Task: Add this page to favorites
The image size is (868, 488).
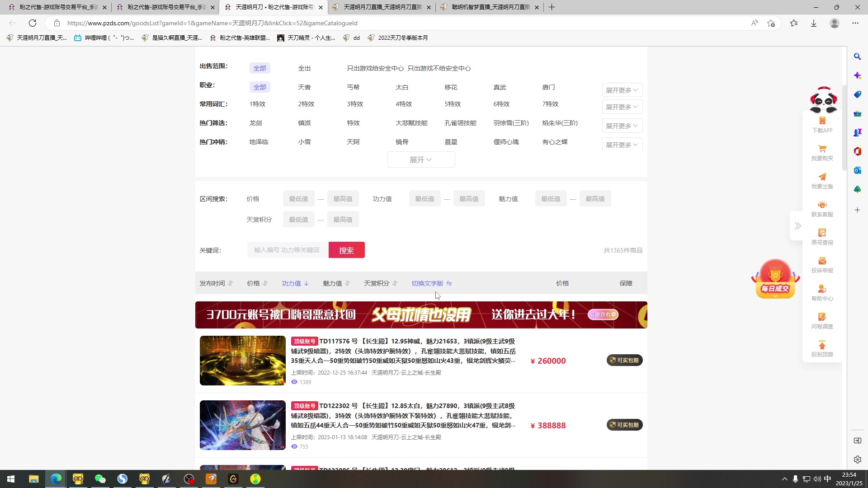Action: (771, 23)
